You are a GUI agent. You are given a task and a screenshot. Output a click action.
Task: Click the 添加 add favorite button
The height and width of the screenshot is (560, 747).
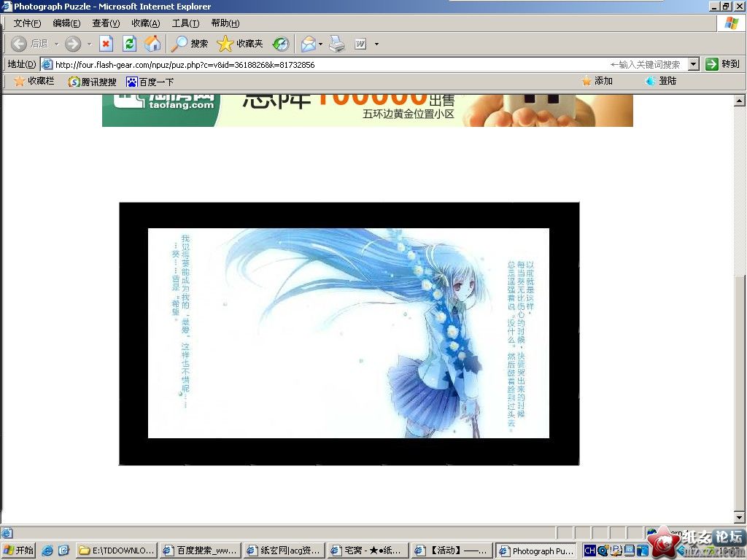click(597, 81)
